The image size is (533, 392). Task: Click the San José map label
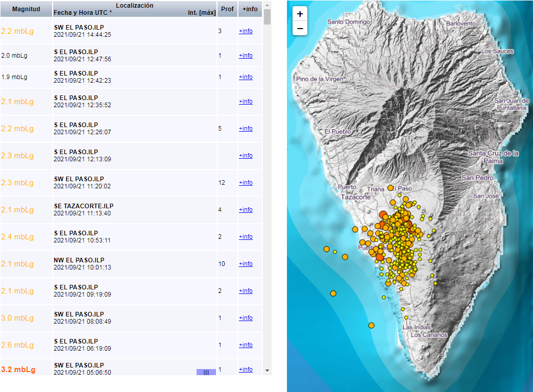pyautogui.click(x=486, y=196)
